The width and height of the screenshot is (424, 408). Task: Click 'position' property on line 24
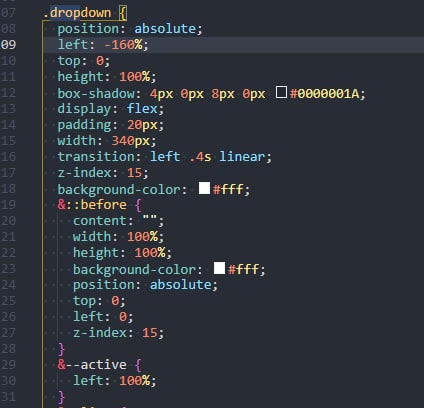103,285
